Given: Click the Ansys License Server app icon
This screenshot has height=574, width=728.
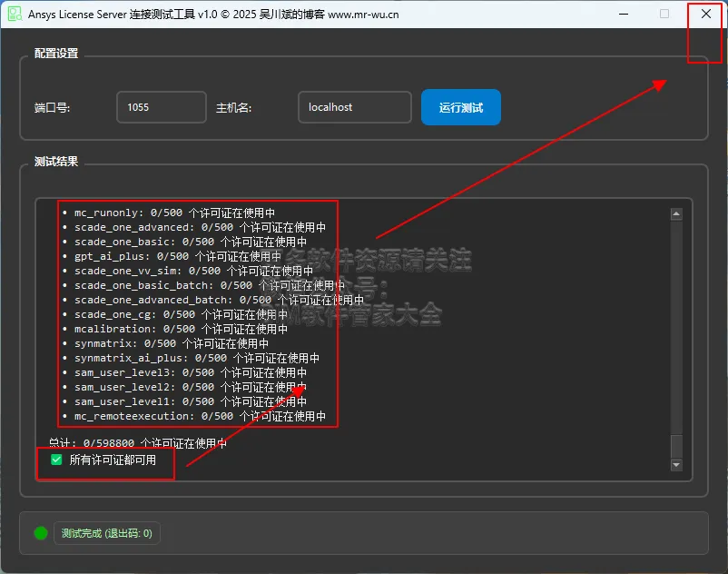Looking at the screenshot, I should click(x=15, y=14).
